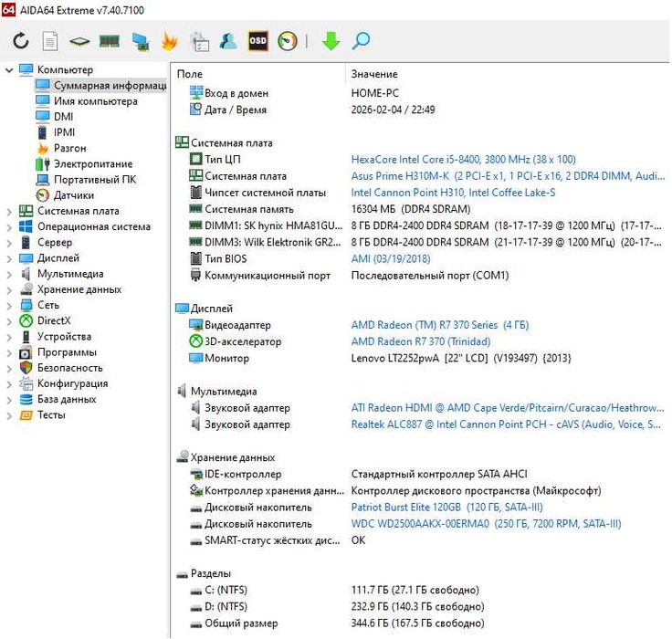Viewport: 672px width, 639px height.
Task: Open the Realtek ALC887 link
Action: (506, 424)
